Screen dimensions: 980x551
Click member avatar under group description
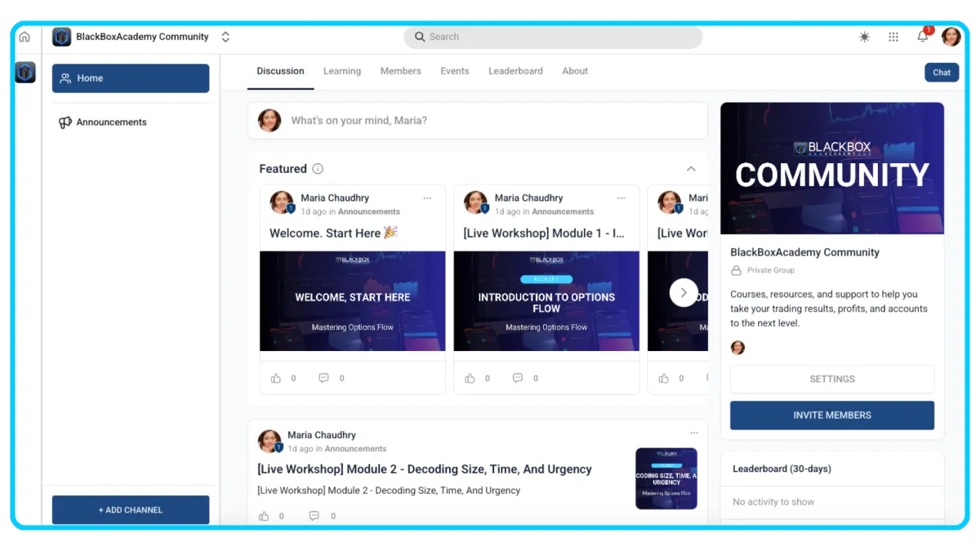tap(737, 348)
